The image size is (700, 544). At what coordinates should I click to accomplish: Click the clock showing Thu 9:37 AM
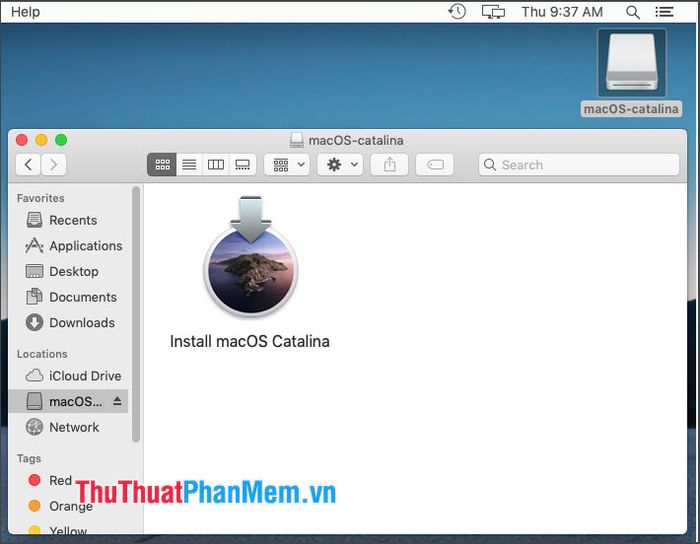point(562,12)
